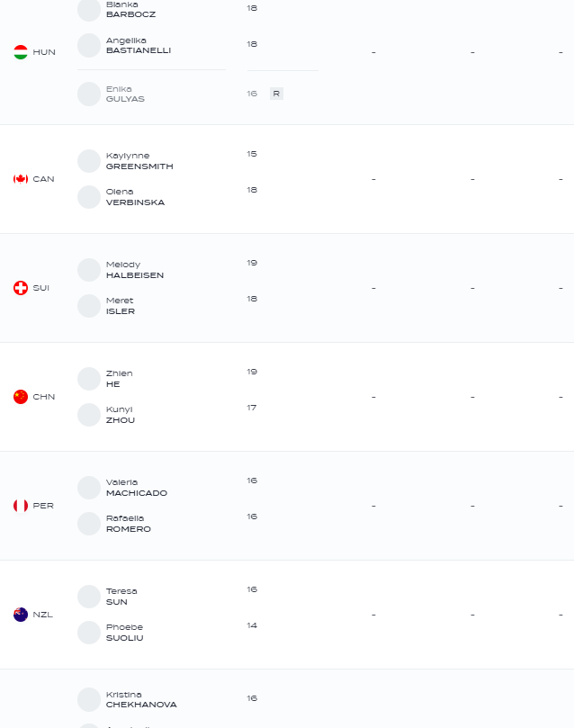The width and height of the screenshot is (574, 728).
Task: Open Teresa Sun's avatar placeholder
Action: (x=89, y=596)
